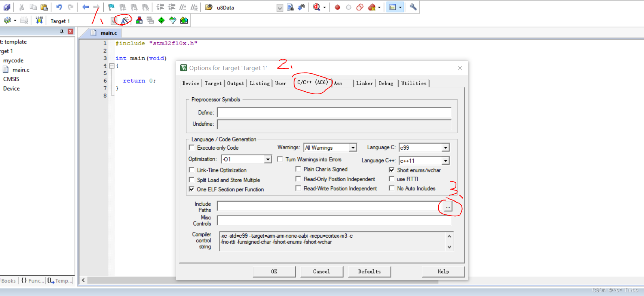Click the Define input field
The image size is (644, 296).
(x=334, y=113)
